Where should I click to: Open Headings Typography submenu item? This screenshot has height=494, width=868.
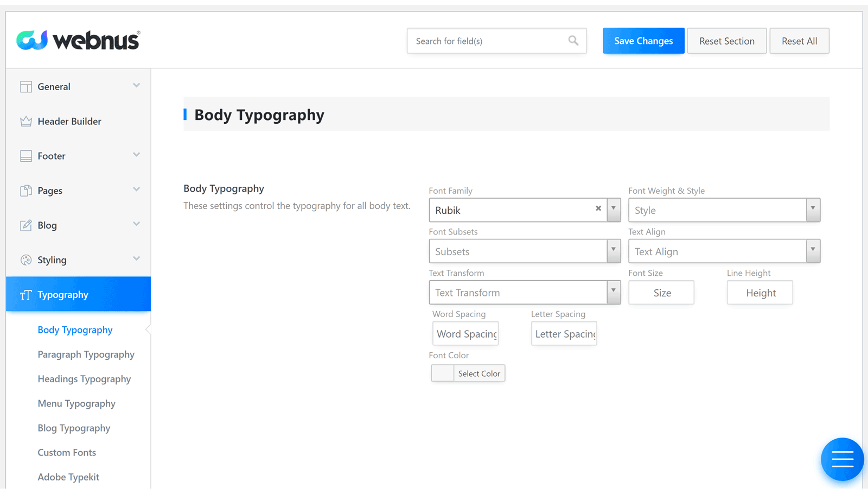click(84, 379)
